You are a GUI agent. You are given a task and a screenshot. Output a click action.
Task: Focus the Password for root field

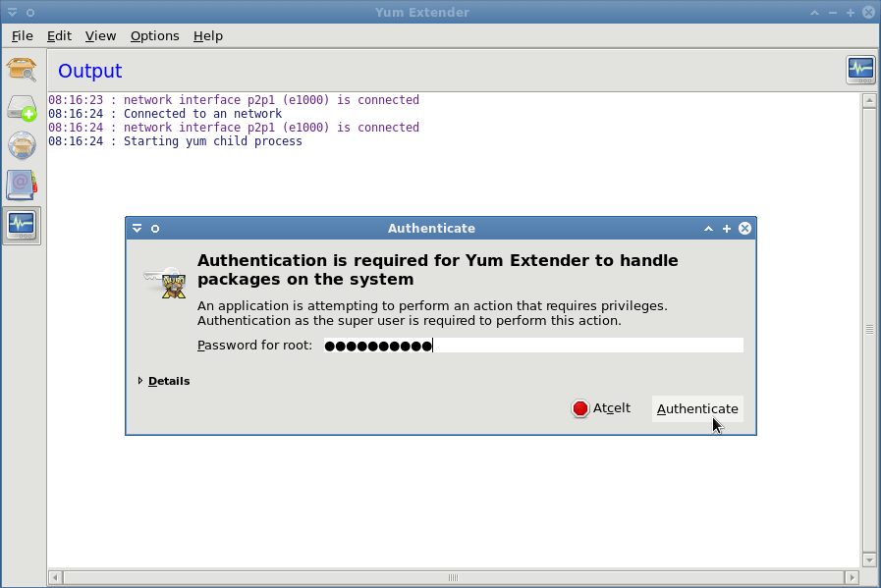click(533, 346)
